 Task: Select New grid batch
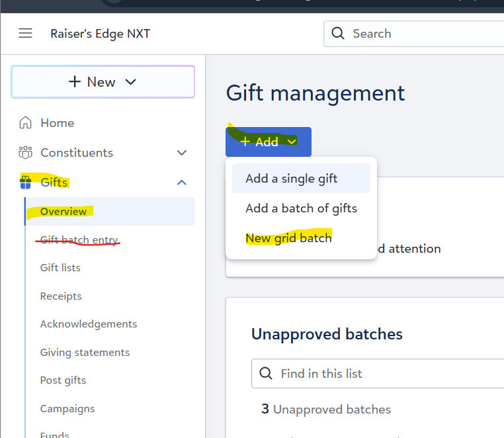(301, 238)
